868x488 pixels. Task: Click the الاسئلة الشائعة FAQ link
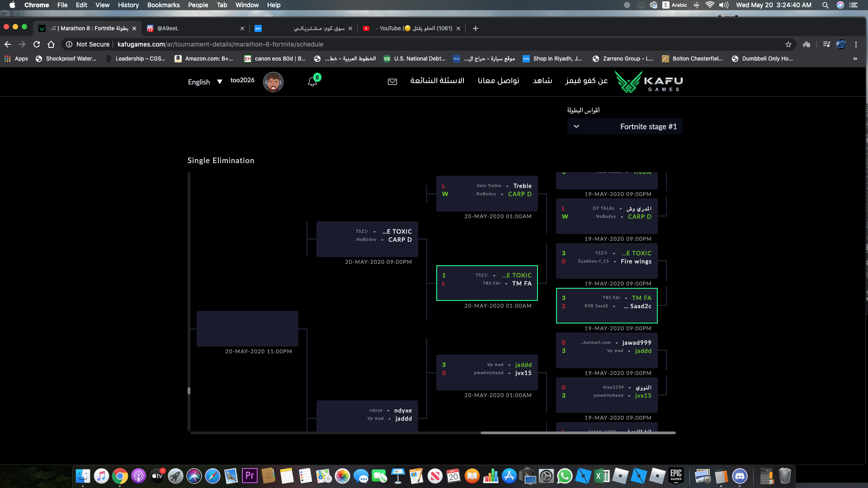pos(437,80)
